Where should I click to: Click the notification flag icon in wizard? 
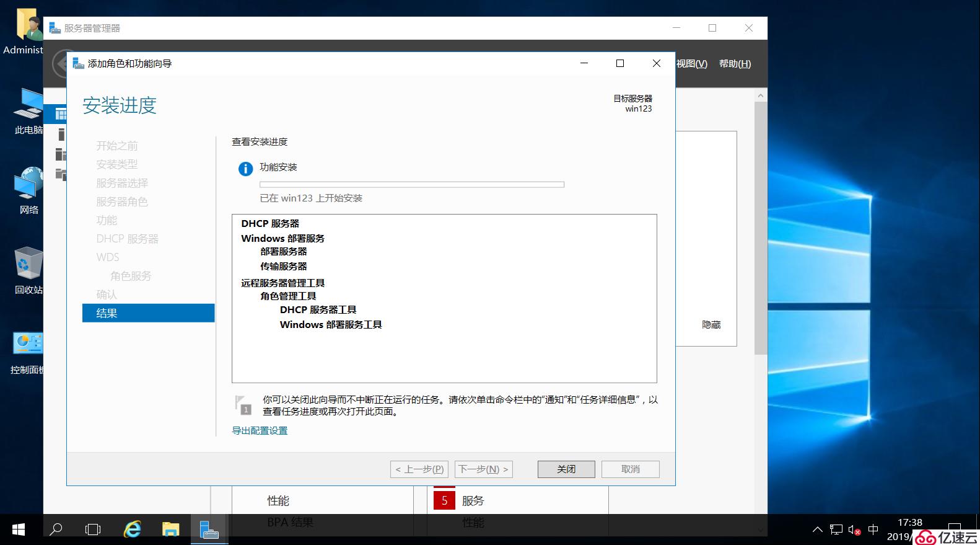[x=243, y=405]
